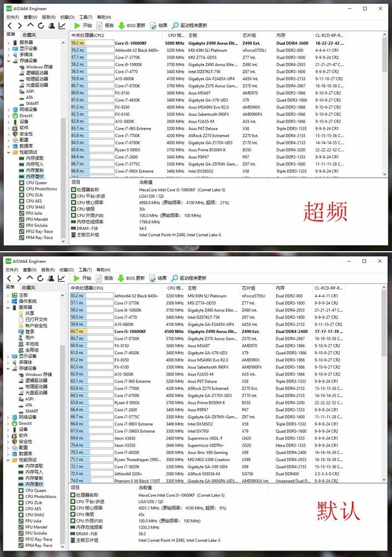Expand 显示设备 node in top window tree
Image resolution: width=392 pixels, height=557 pixels.
[8, 48]
